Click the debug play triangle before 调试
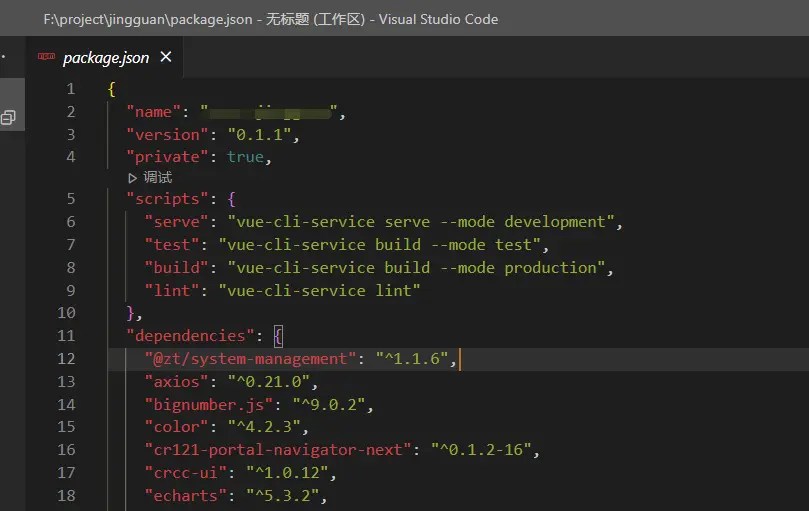Image resolution: width=809 pixels, height=511 pixels. click(132, 178)
